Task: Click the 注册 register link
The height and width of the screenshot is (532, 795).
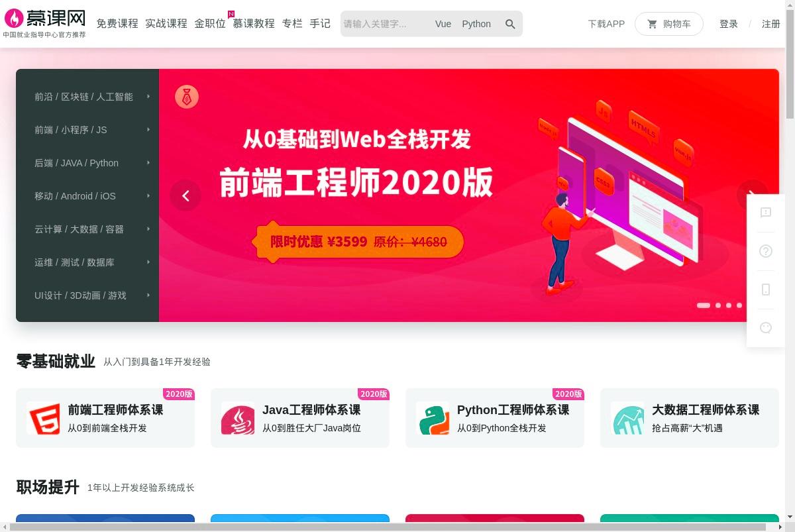Action: (x=771, y=24)
